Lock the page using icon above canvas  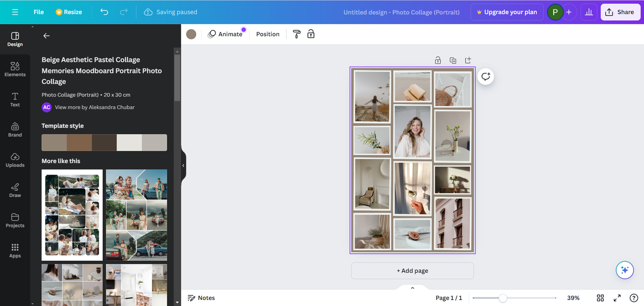pyautogui.click(x=438, y=60)
